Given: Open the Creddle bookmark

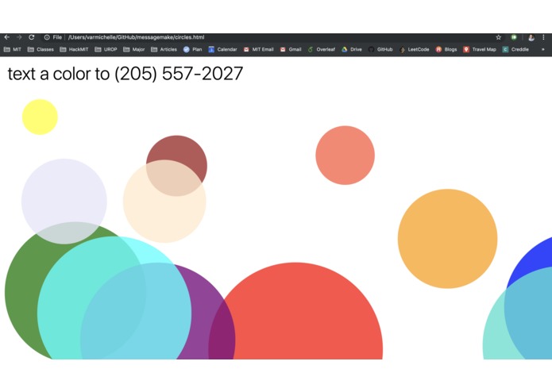Looking at the screenshot, I should [x=515, y=49].
